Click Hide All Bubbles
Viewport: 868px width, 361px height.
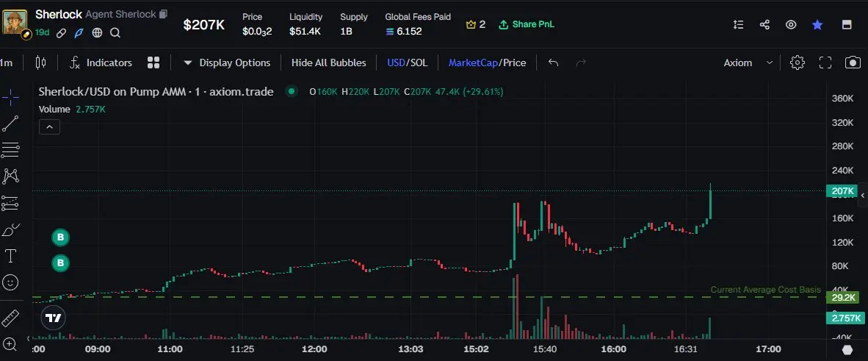(329, 62)
